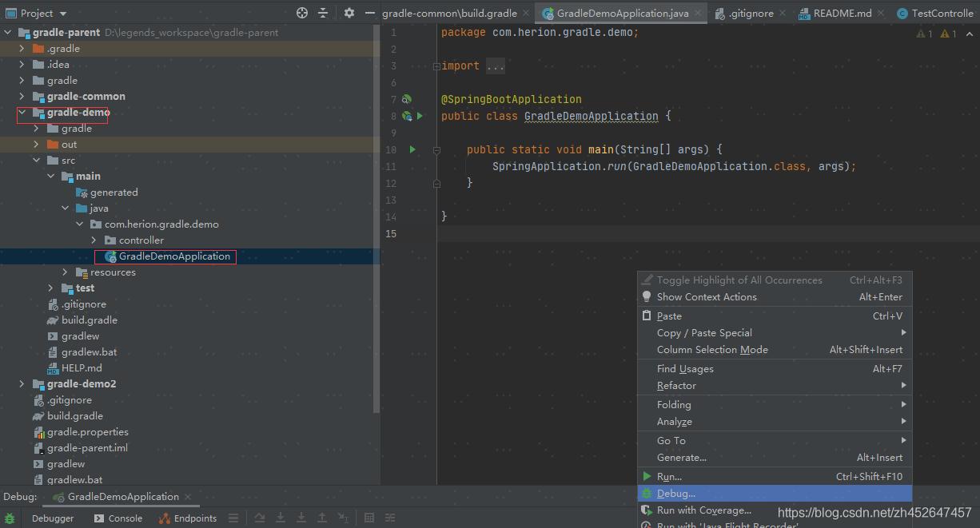980x528 pixels.
Task: Click the green bug rerun debug icon
Action: pyautogui.click(x=10, y=518)
